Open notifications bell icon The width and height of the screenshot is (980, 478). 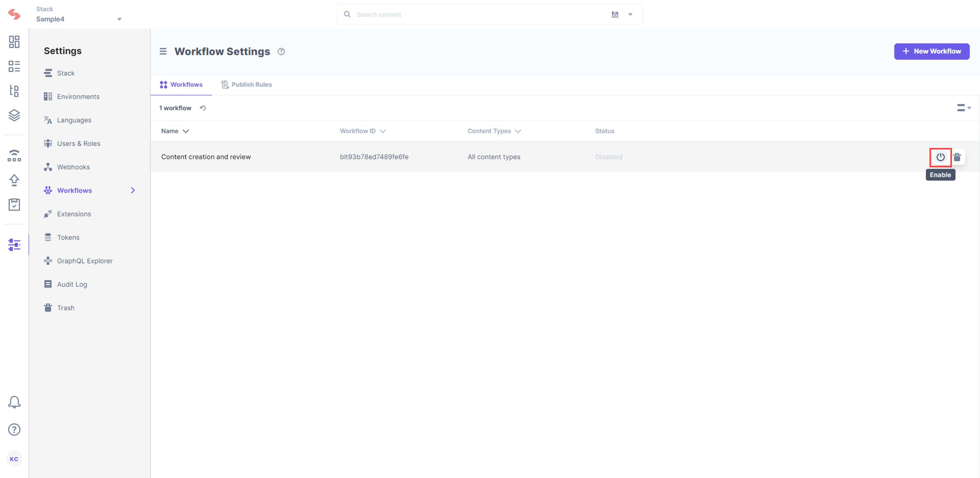[14, 402]
